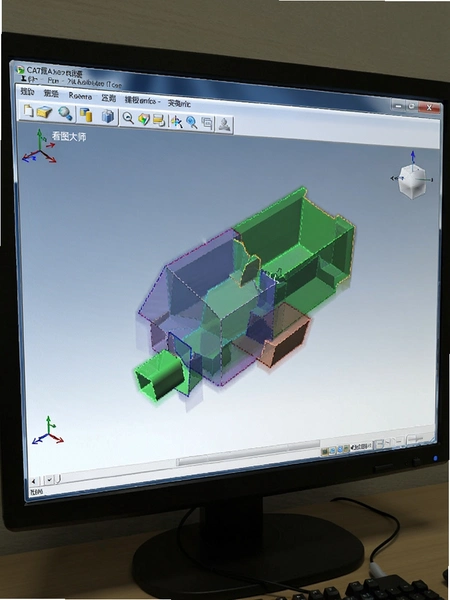Close the CAD viewer window
Screen dimensions: 450x600
pos(429,108)
